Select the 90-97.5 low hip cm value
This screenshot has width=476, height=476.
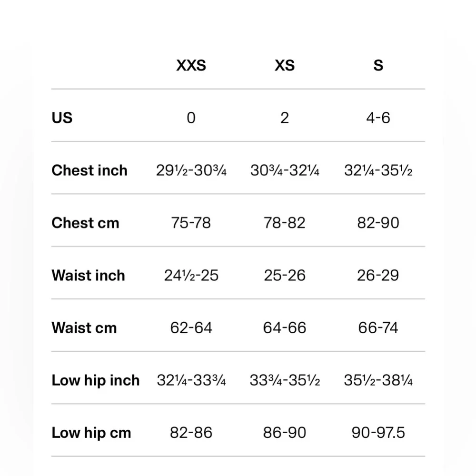tap(378, 433)
